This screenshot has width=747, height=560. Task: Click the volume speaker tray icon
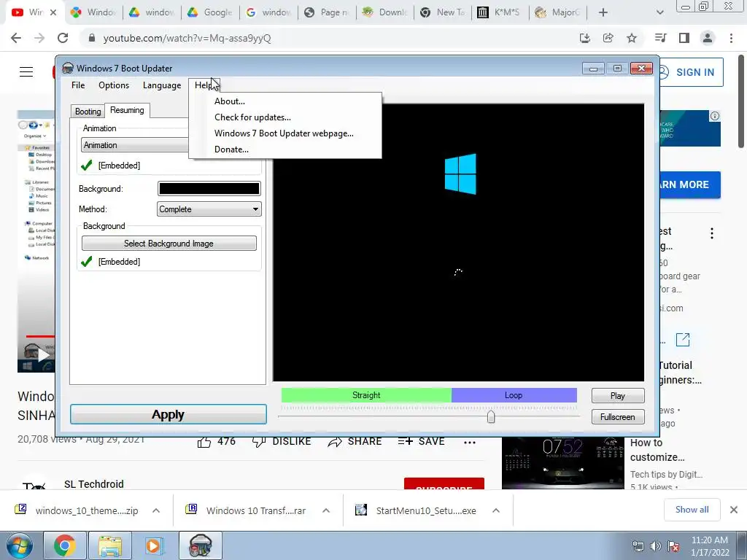pyautogui.click(x=656, y=546)
